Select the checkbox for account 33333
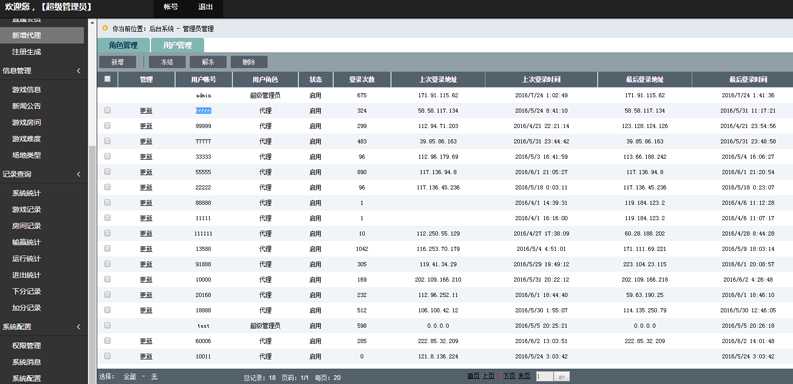 coord(107,156)
